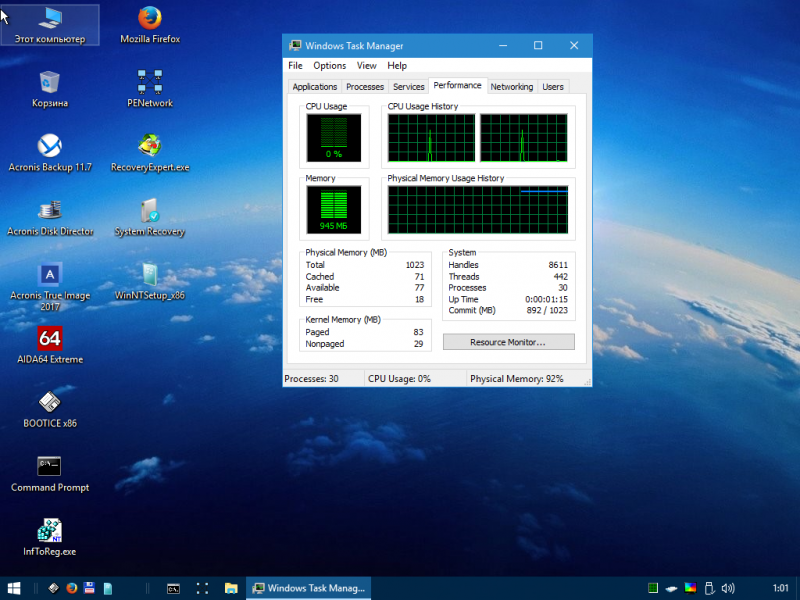
Task: Click the Handles value 8611
Action: pyautogui.click(x=558, y=265)
